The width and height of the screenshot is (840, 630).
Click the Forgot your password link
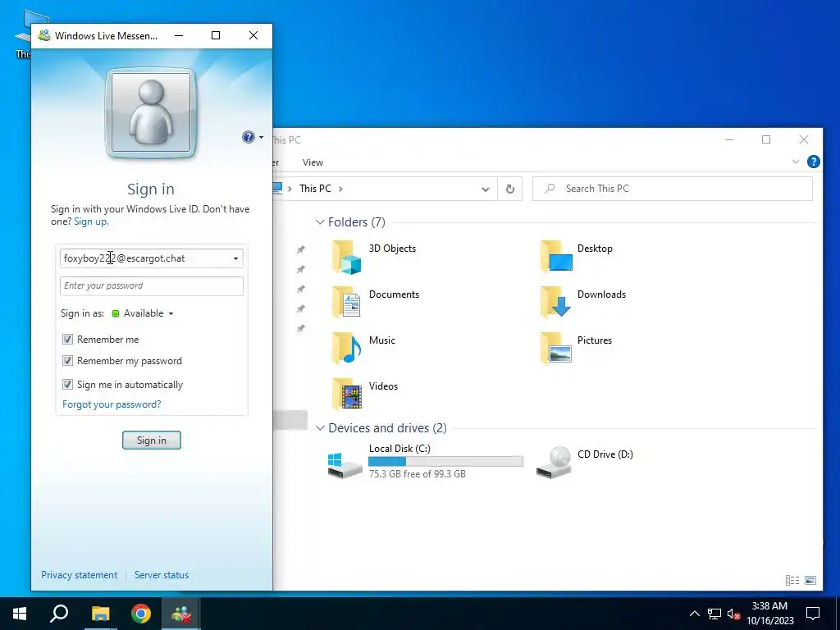tap(112, 404)
